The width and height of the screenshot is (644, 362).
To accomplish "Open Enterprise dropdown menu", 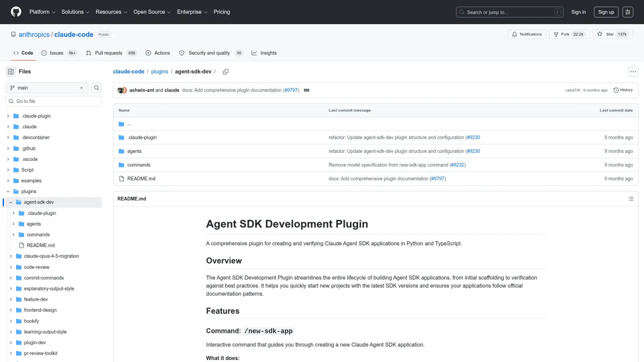I will tap(192, 12).
